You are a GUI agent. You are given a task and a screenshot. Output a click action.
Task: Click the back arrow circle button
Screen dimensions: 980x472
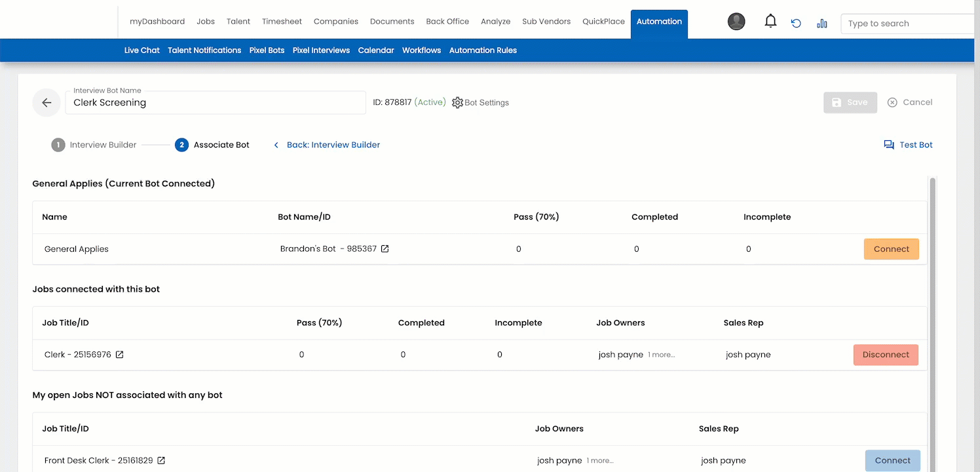click(x=47, y=103)
